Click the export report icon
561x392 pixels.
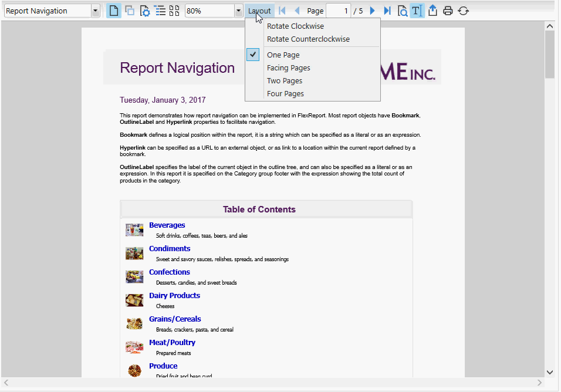tap(432, 11)
